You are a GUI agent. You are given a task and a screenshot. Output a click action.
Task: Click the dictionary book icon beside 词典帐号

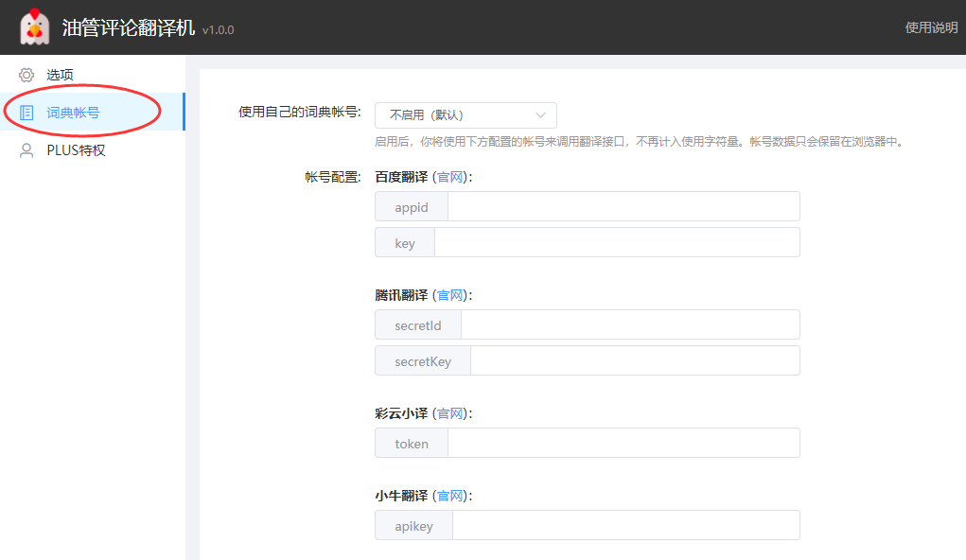pyautogui.click(x=26, y=113)
